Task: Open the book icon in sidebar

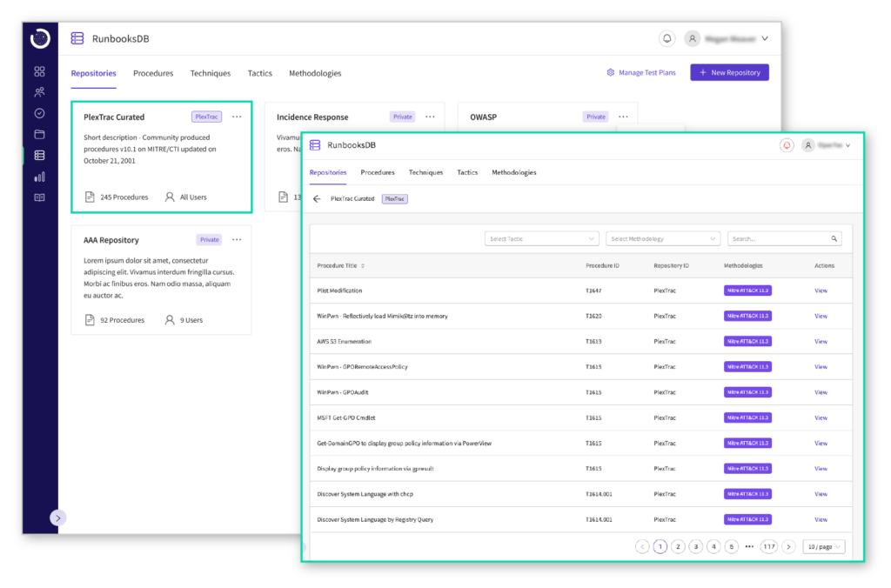Action: [x=39, y=197]
